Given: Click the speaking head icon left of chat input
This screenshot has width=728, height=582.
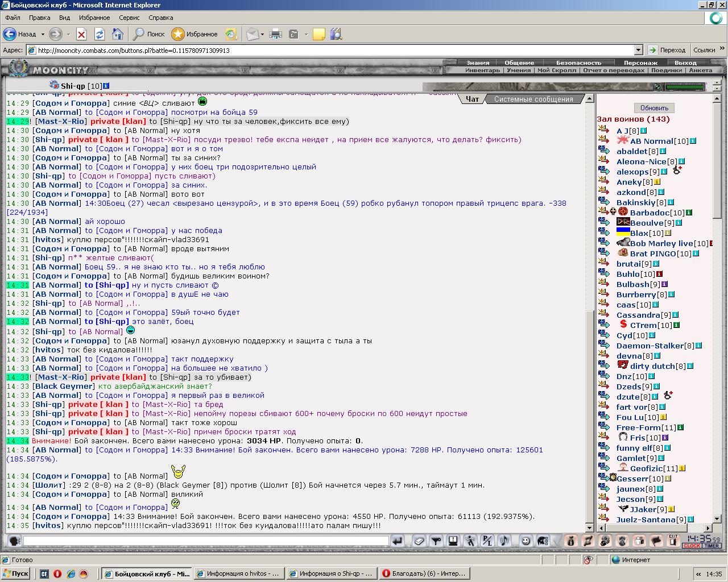Looking at the screenshot, I should point(14,541).
